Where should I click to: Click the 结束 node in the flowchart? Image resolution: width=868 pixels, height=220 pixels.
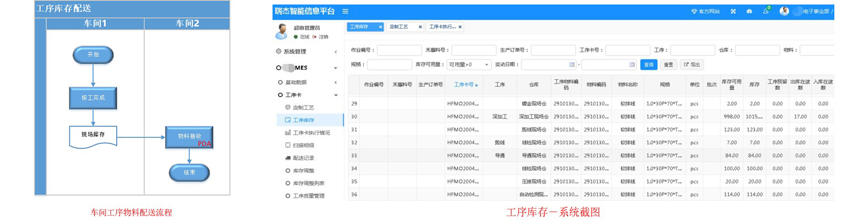(190, 173)
